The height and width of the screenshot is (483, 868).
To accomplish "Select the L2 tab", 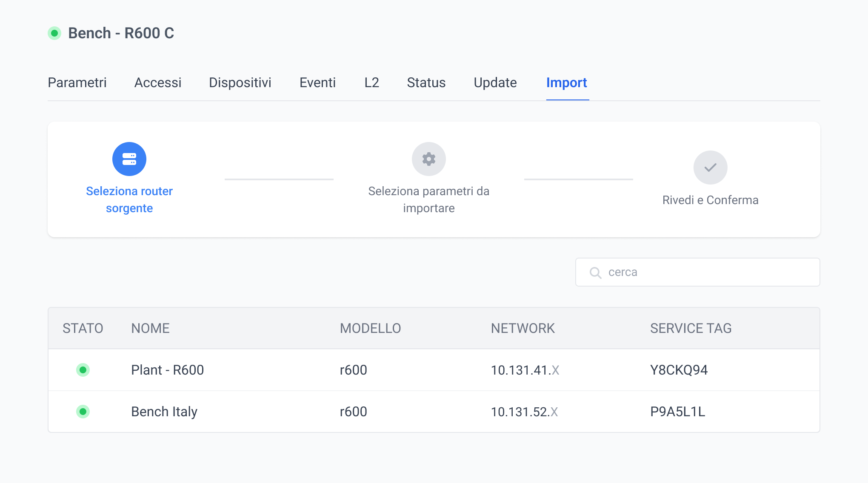I will pyautogui.click(x=371, y=82).
